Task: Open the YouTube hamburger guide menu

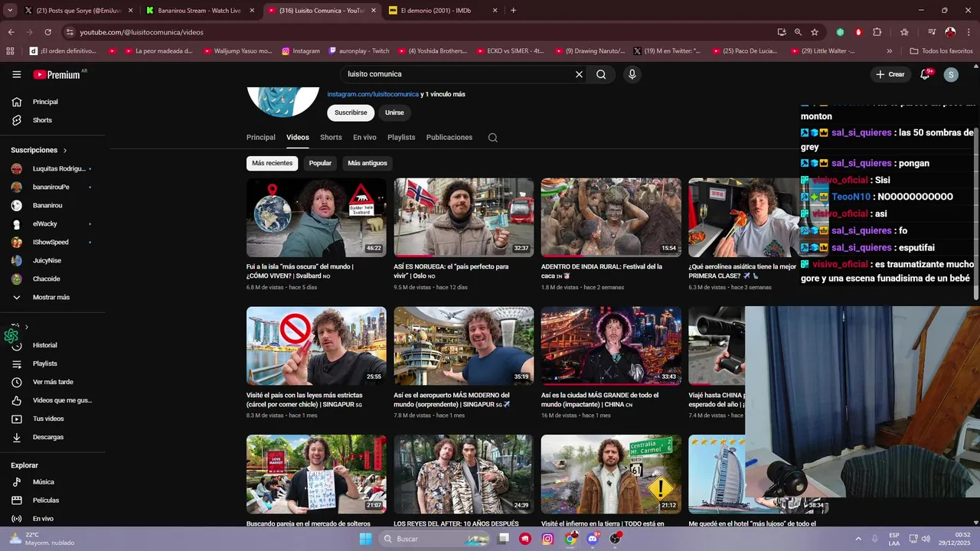Action: point(17,74)
